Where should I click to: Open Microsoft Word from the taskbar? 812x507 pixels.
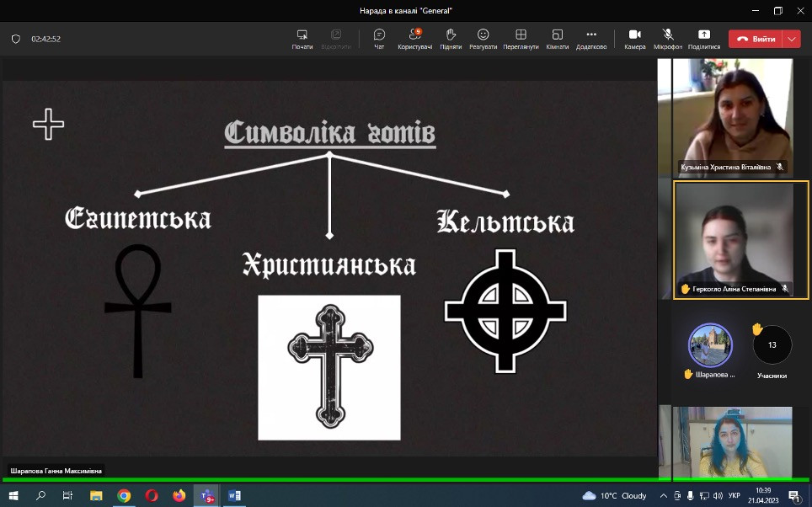click(x=234, y=496)
